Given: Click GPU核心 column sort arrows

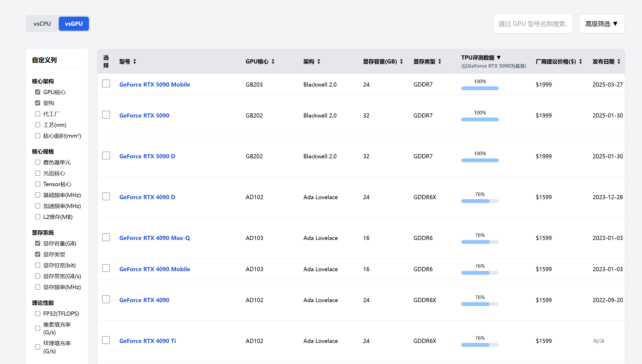Looking at the screenshot, I should (x=273, y=62).
